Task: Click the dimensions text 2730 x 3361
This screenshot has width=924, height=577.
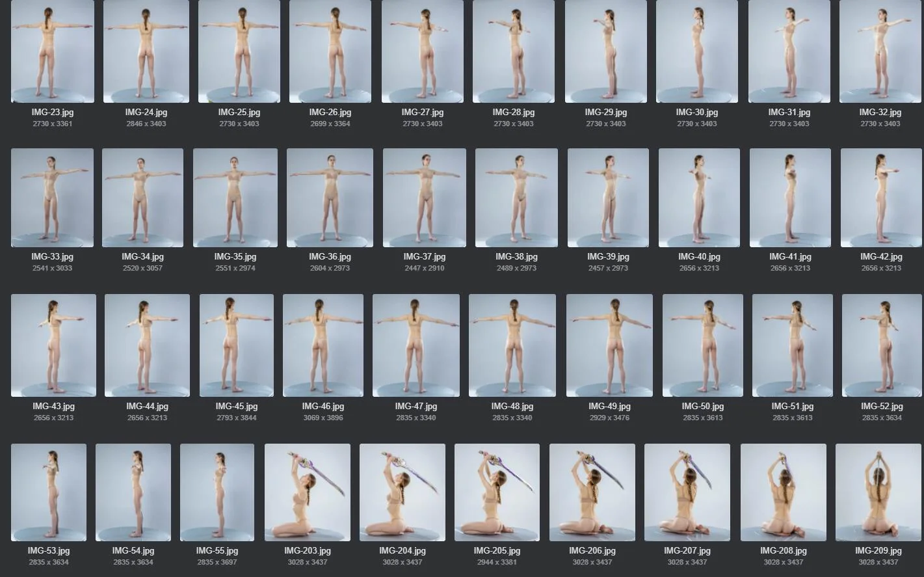Action: tap(53, 124)
